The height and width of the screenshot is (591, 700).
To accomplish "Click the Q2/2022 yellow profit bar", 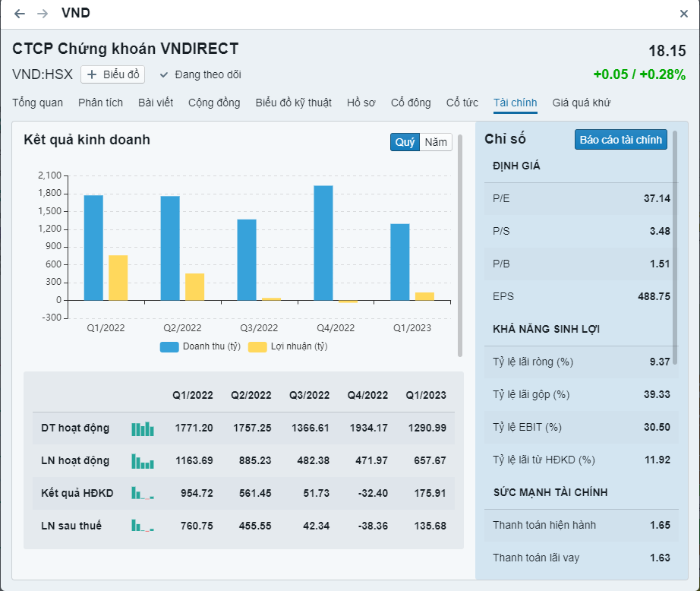I will [x=194, y=287].
